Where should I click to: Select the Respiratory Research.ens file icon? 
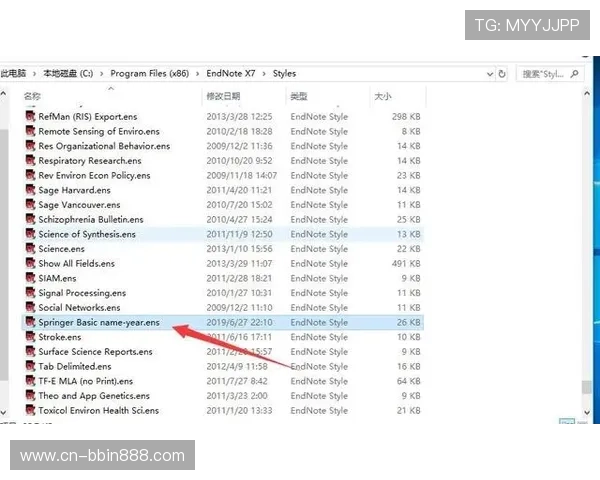[31, 160]
